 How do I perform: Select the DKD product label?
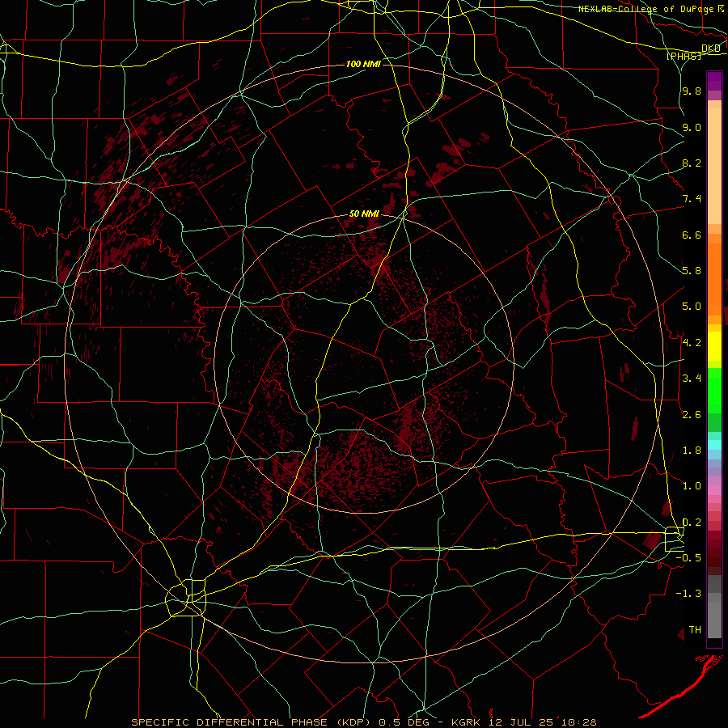(711, 49)
